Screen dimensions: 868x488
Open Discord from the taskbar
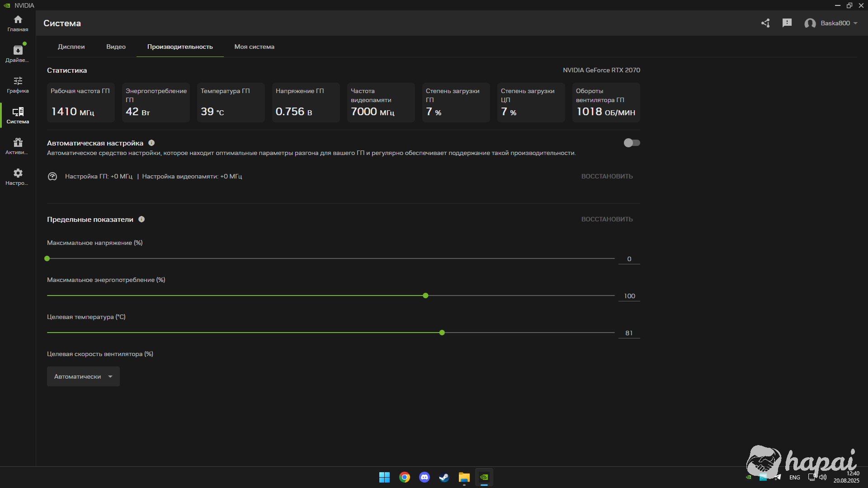click(x=424, y=477)
